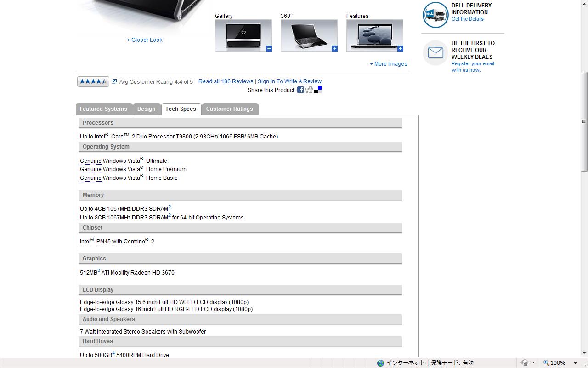The height and width of the screenshot is (368, 588).
Task: Click the Graphics section header
Action: (240, 259)
